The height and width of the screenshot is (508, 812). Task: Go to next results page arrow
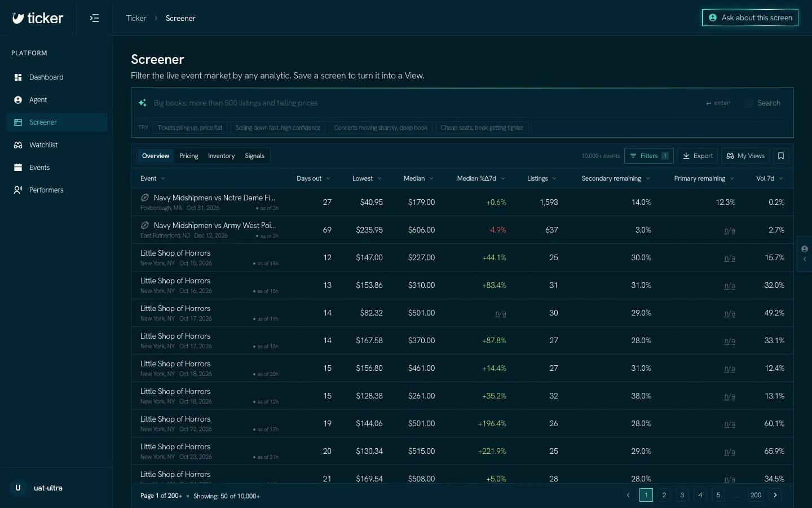pyautogui.click(x=775, y=495)
